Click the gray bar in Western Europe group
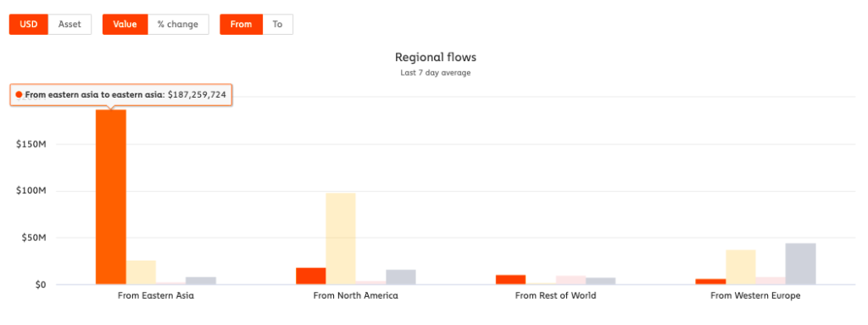The image size is (868, 325). [x=800, y=264]
